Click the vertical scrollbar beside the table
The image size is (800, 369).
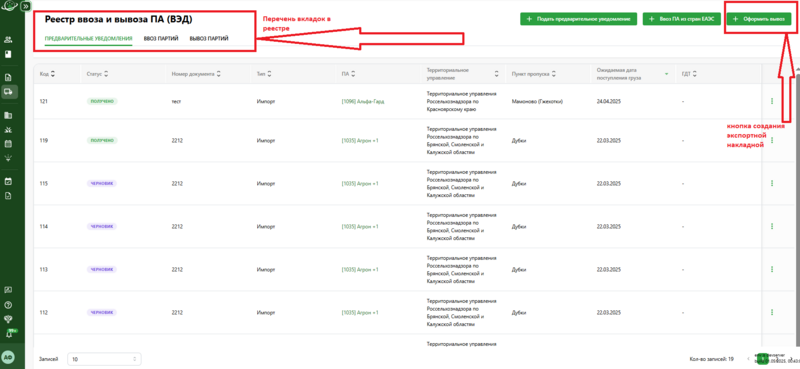(x=797, y=209)
